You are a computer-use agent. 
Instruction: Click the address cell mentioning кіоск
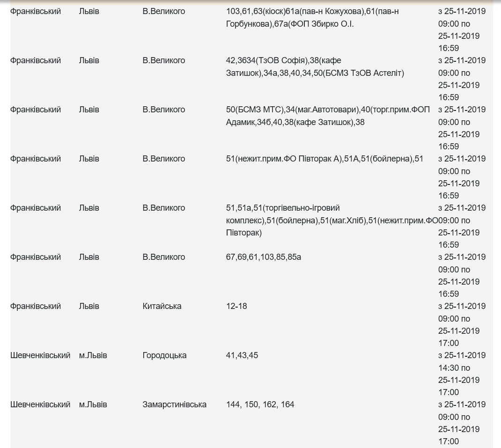[x=312, y=17]
